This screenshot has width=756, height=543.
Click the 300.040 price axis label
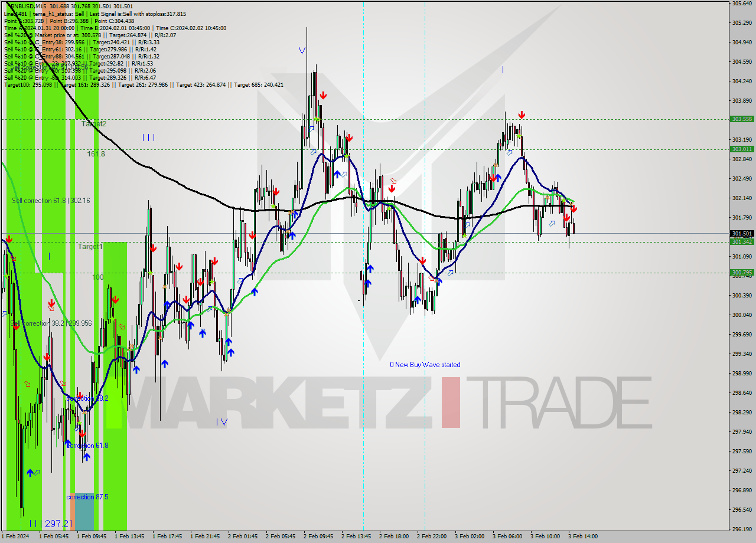741,315
